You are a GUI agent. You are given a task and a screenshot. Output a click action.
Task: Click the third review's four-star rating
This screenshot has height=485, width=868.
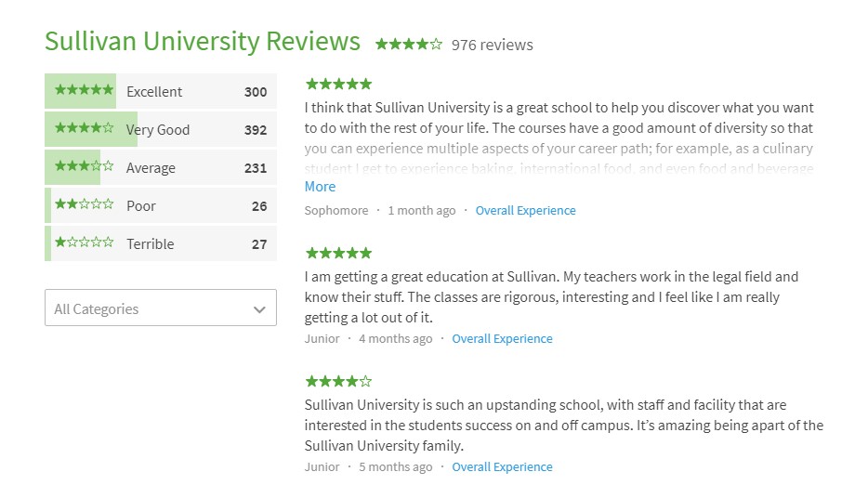click(338, 382)
